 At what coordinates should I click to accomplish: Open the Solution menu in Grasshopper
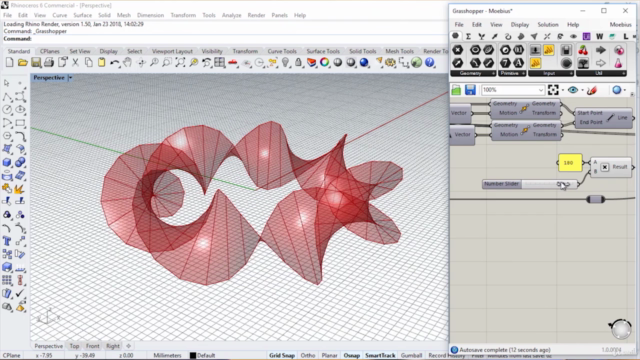548,24
